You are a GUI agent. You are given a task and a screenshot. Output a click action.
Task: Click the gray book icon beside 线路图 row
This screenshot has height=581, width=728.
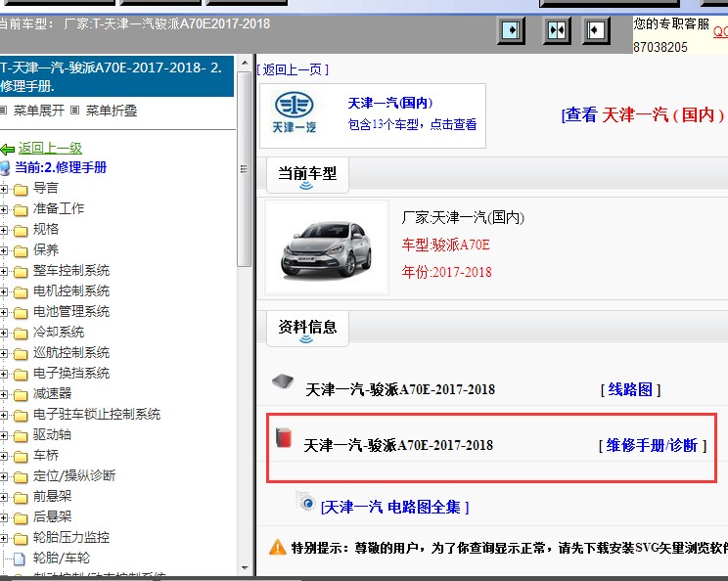pyautogui.click(x=283, y=381)
